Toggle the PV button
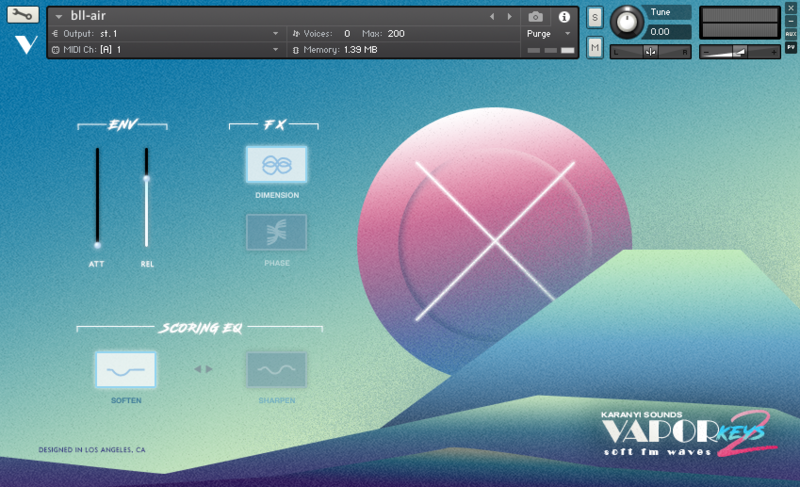 (x=791, y=47)
